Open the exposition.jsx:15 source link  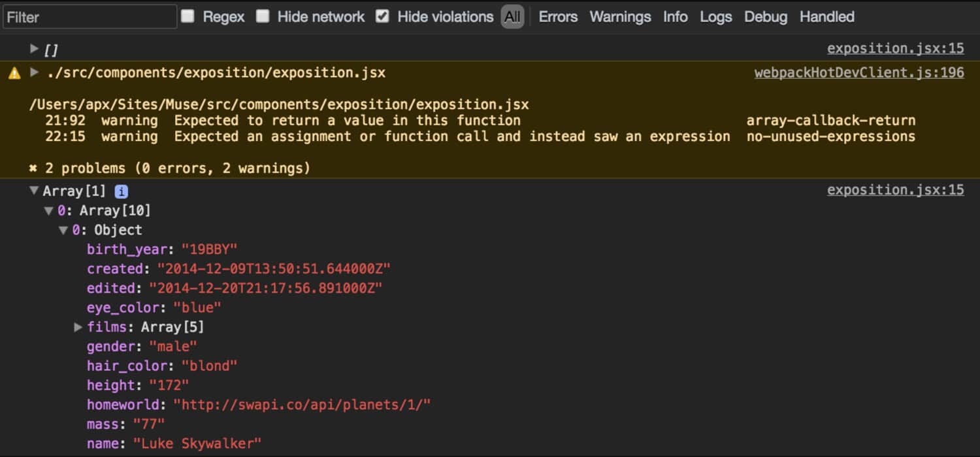[x=895, y=48]
